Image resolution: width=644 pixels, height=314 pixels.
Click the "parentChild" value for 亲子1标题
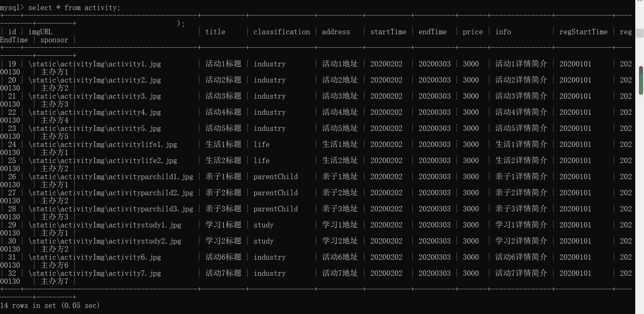[x=276, y=176]
